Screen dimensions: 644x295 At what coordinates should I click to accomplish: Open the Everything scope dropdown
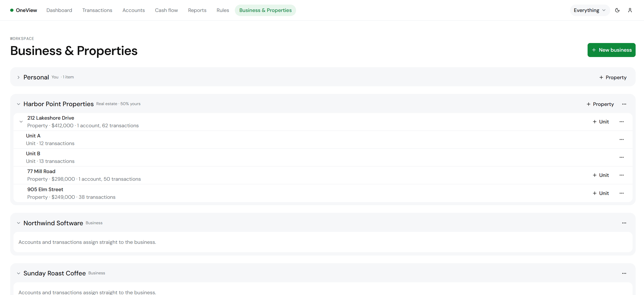[590, 10]
